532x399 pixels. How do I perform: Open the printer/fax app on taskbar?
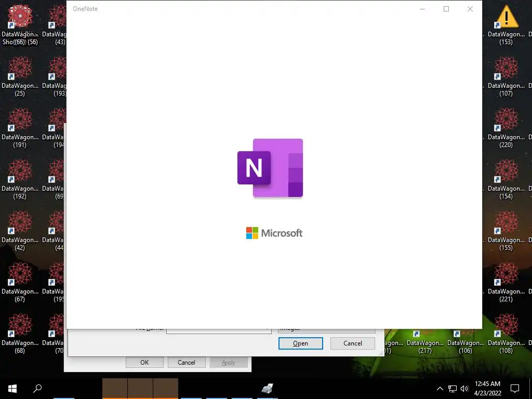coord(268,389)
